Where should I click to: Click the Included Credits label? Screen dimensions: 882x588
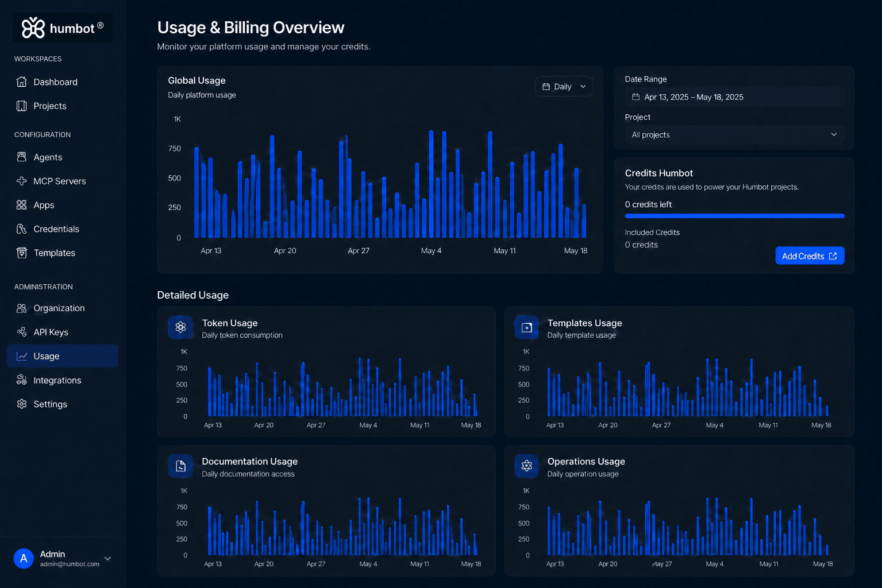pyautogui.click(x=652, y=233)
